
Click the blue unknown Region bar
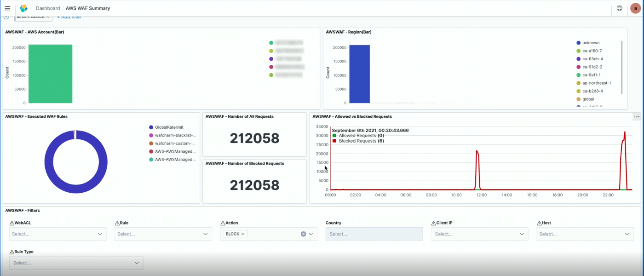pos(359,74)
